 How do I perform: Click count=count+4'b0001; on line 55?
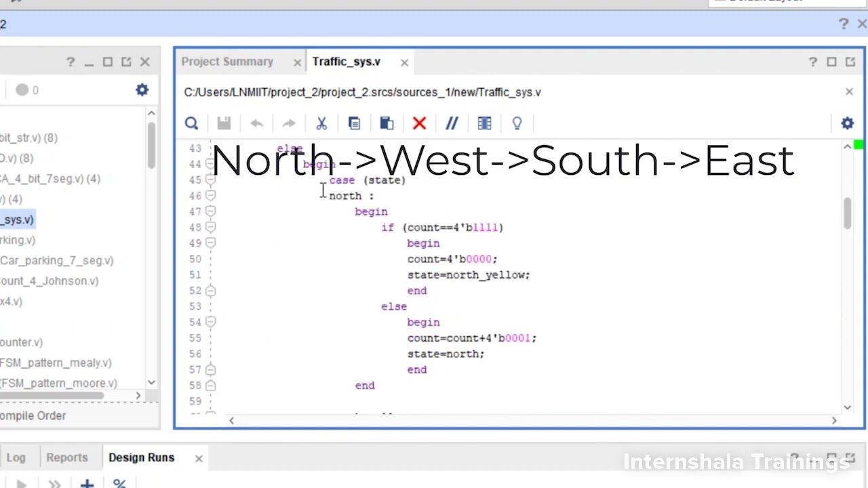coord(471,338)
